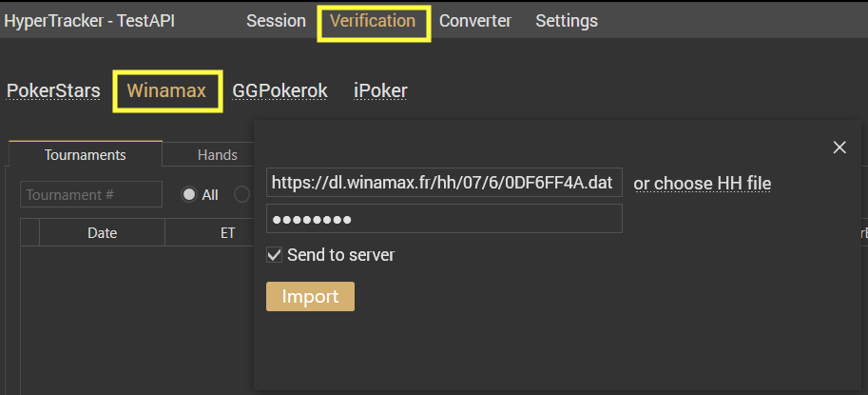Sort by the Date column header

click(103, 232)
